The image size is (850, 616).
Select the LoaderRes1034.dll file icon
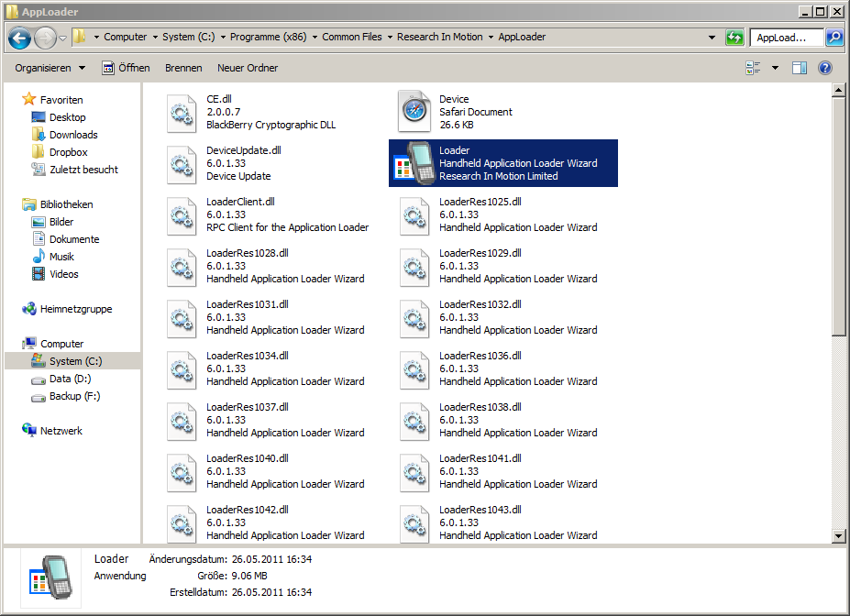[x=182, y=370]
